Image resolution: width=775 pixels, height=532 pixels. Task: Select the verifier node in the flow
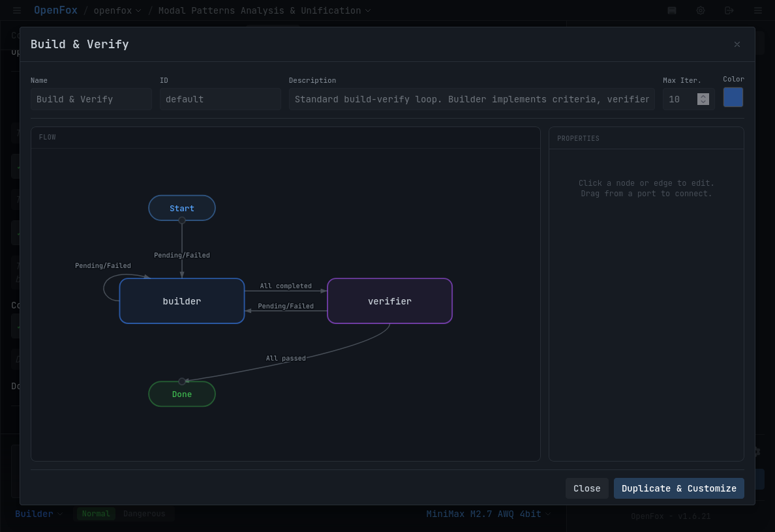pyautogui.click(x=389, y=301)
